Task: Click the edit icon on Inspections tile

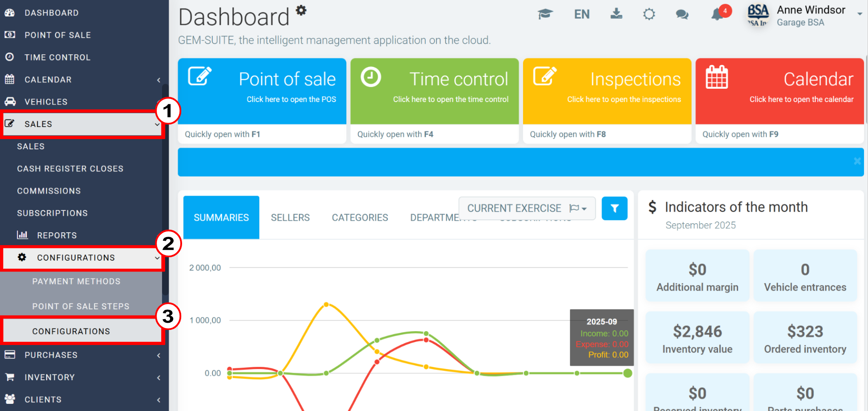Action: [545, 76]
